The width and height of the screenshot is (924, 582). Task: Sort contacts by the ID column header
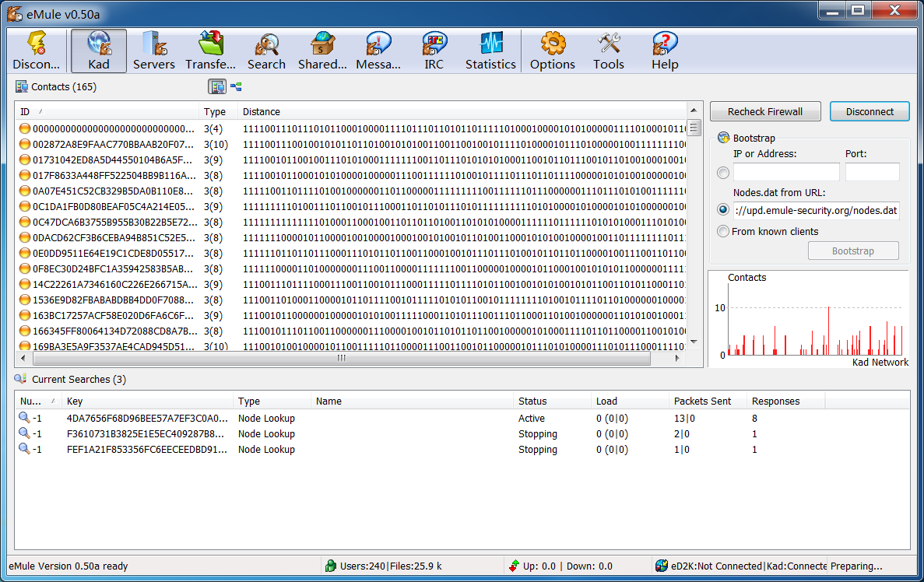coord(106,111)
